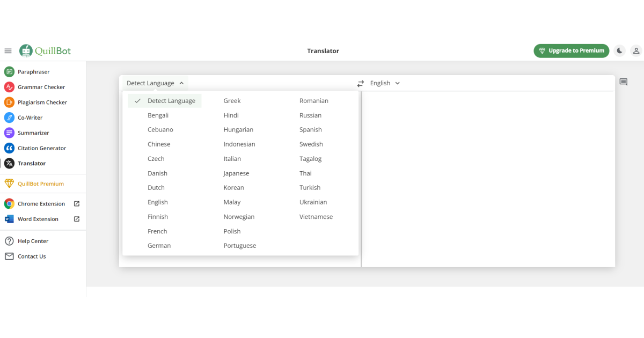Screen dimensions: 644x338
Task: Open the feedback comment icon
Action: (x=624, y=82)
